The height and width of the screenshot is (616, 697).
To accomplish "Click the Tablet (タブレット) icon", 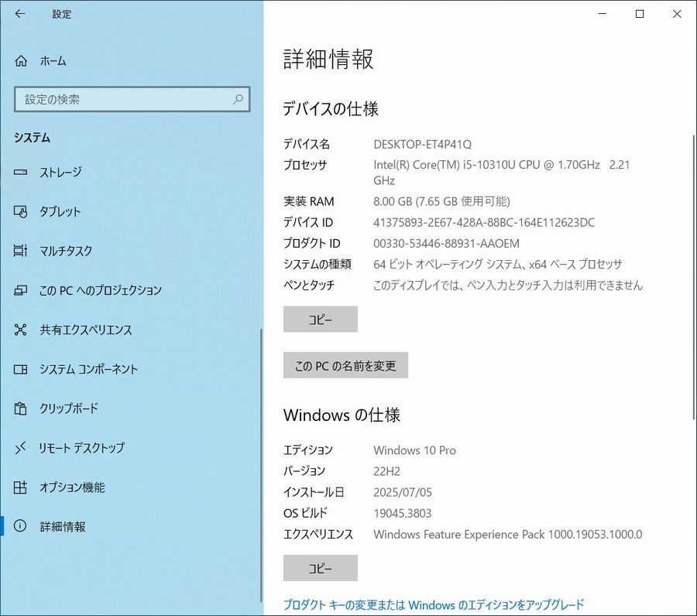I will (x=20, y=211).
